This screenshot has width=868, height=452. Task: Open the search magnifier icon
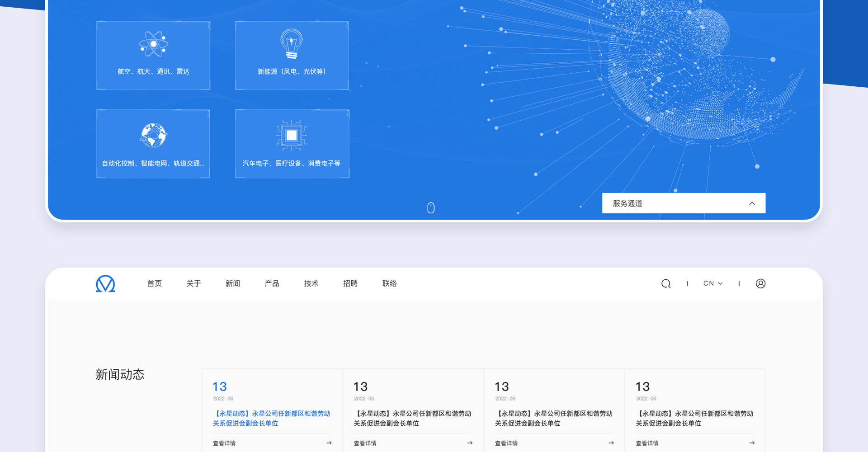665,283
